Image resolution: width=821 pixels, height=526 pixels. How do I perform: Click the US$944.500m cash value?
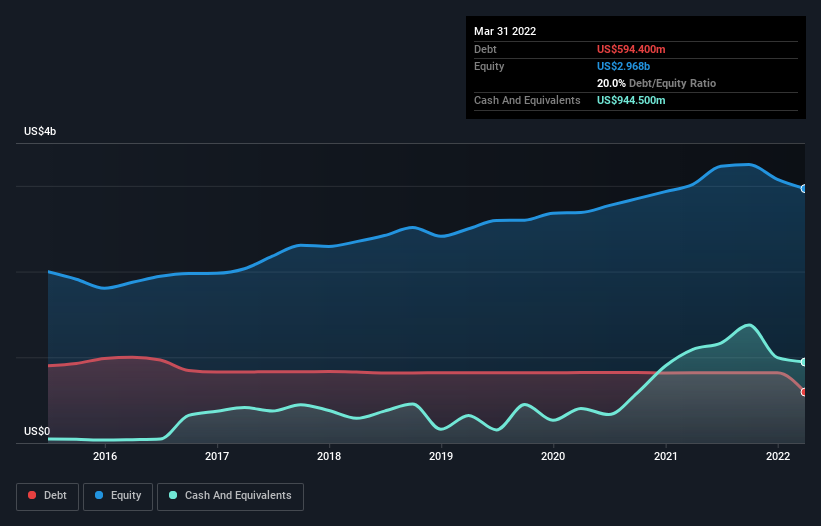pos(631,100)
